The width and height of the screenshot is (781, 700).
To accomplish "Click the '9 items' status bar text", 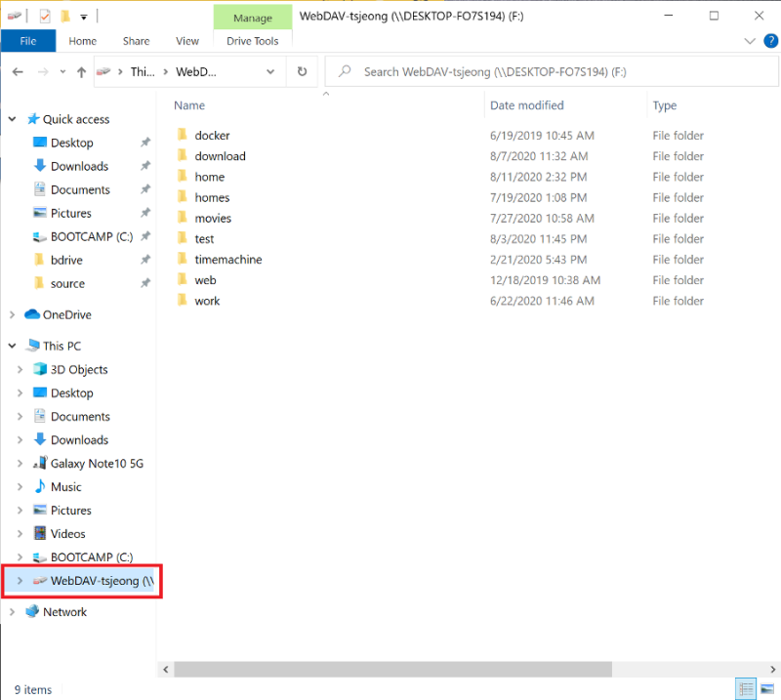I will [33, 690].
